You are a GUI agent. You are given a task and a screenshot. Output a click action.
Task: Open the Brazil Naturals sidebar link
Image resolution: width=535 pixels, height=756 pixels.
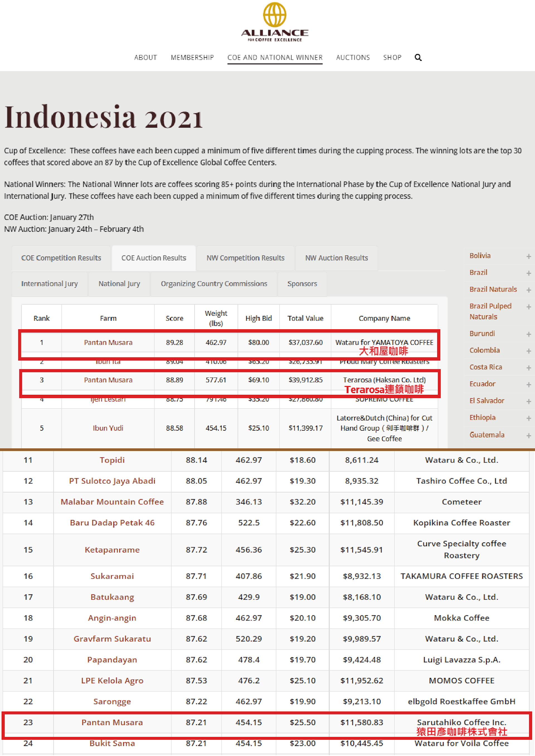493,289
